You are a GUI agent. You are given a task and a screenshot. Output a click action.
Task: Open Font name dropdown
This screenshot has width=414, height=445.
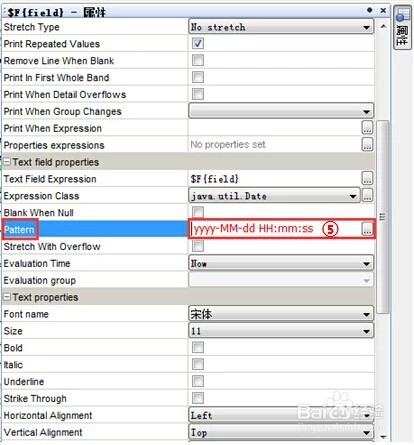(281, 314)
